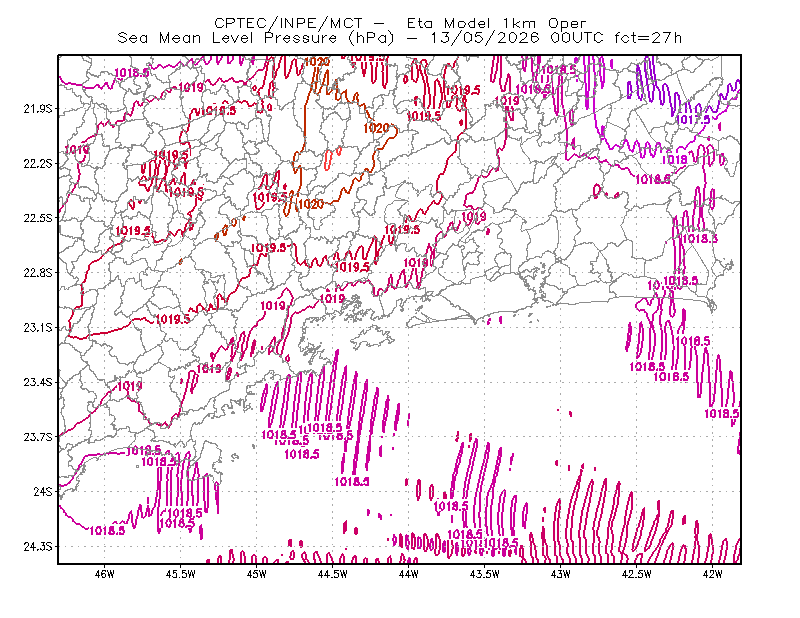Click the CPTEC/INPE/MCT title text

(288, 23)
